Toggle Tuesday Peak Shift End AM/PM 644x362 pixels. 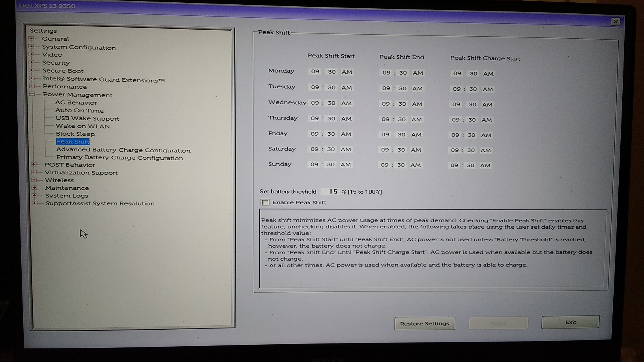click(417, 89)
